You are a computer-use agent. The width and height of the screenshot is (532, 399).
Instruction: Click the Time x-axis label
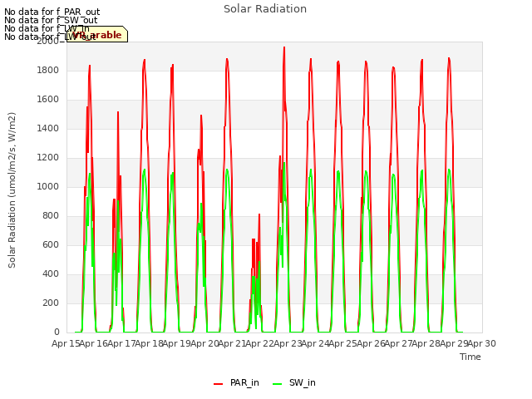pos(470,357)
